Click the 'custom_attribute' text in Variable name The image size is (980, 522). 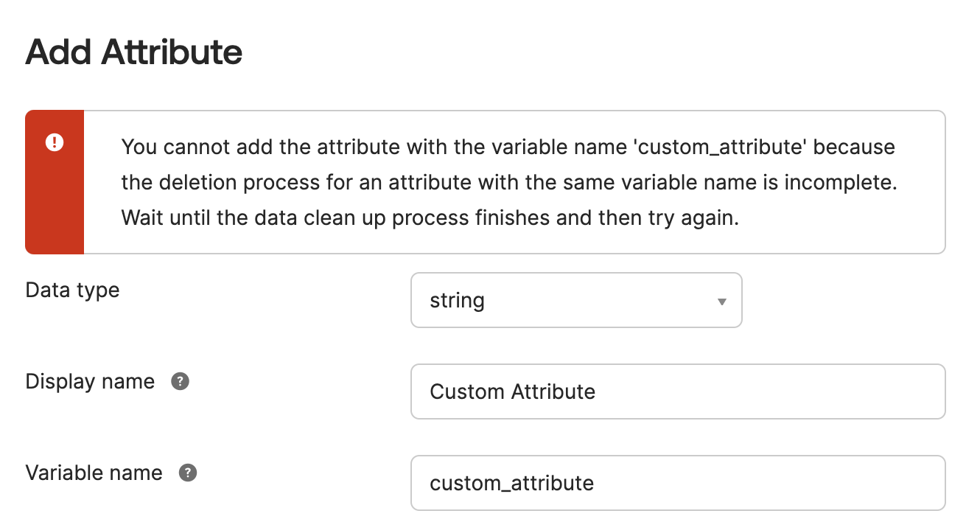[x=511, y=483]
